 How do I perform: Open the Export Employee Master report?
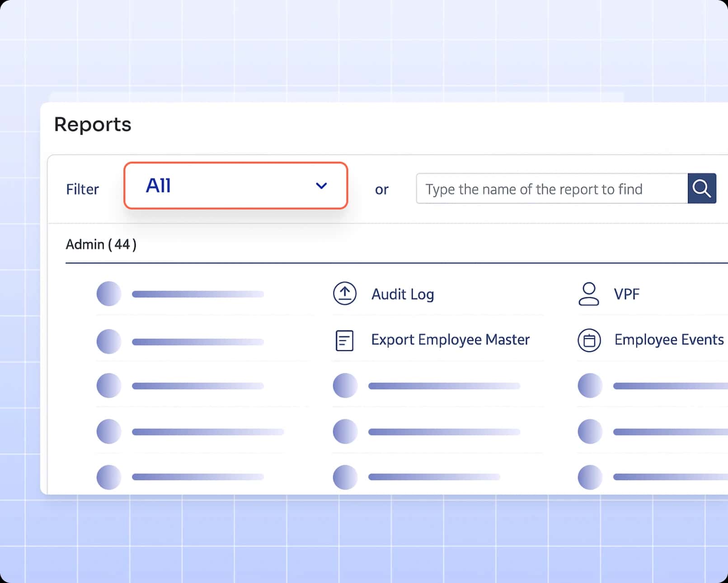(450, 340)
